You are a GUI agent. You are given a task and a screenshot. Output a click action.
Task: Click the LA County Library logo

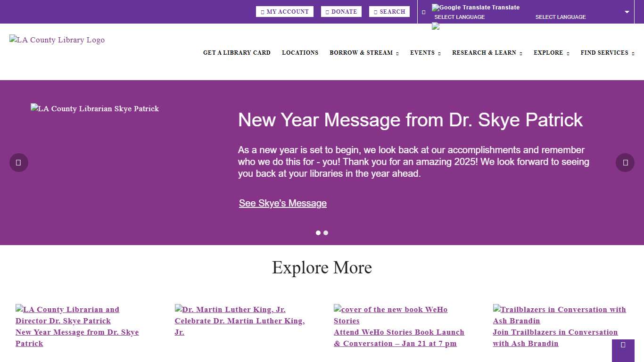tap(57, 40)
